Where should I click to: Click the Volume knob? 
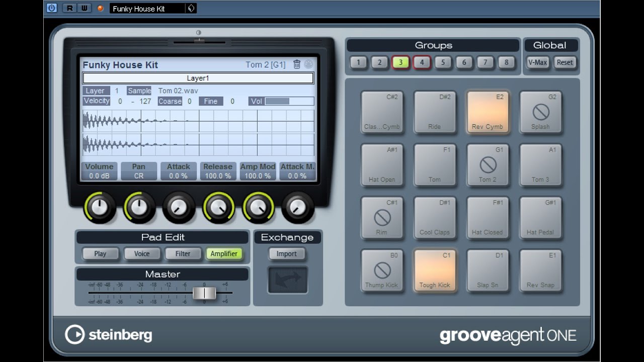(100, 207)
